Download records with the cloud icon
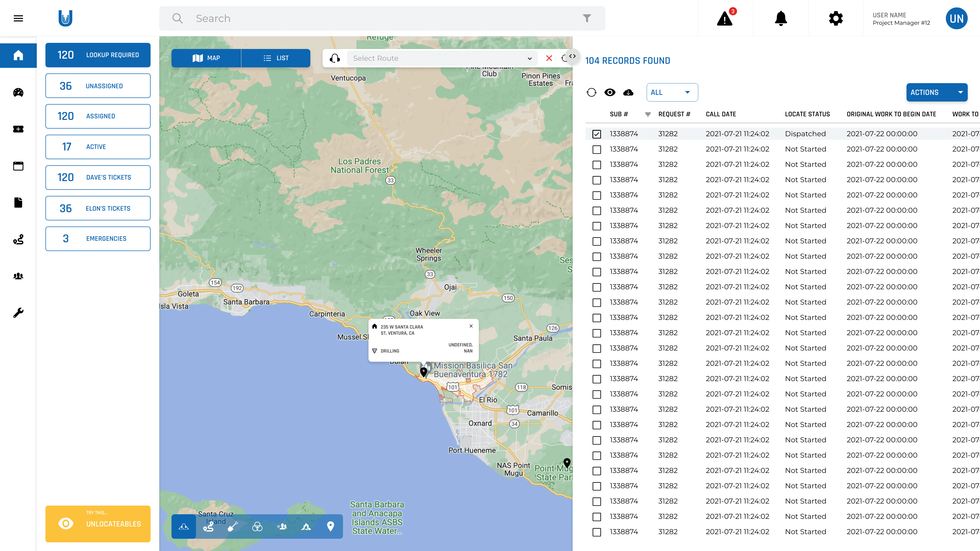980x551 pixels. 628,92
